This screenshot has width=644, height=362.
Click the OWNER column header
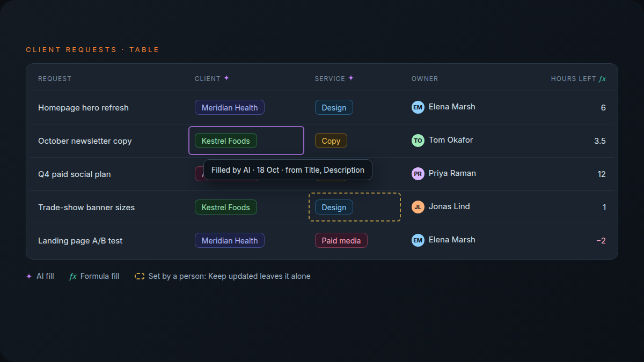[425, 79]
